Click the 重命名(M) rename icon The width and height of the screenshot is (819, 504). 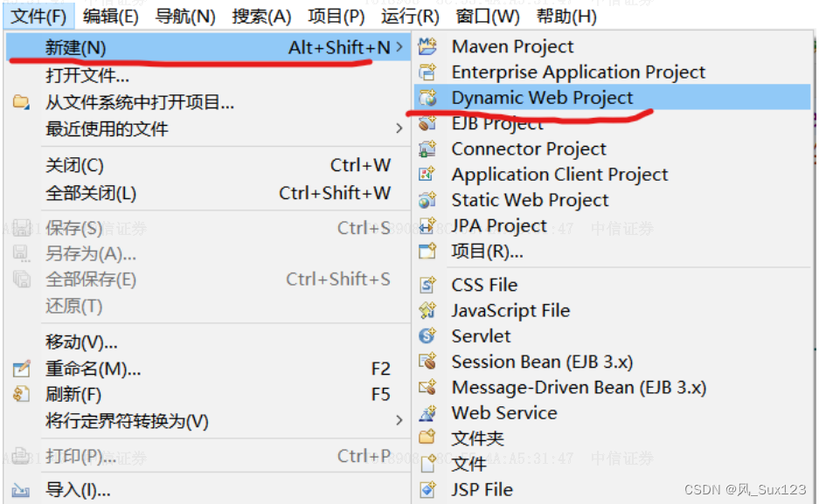click(21, 369)
